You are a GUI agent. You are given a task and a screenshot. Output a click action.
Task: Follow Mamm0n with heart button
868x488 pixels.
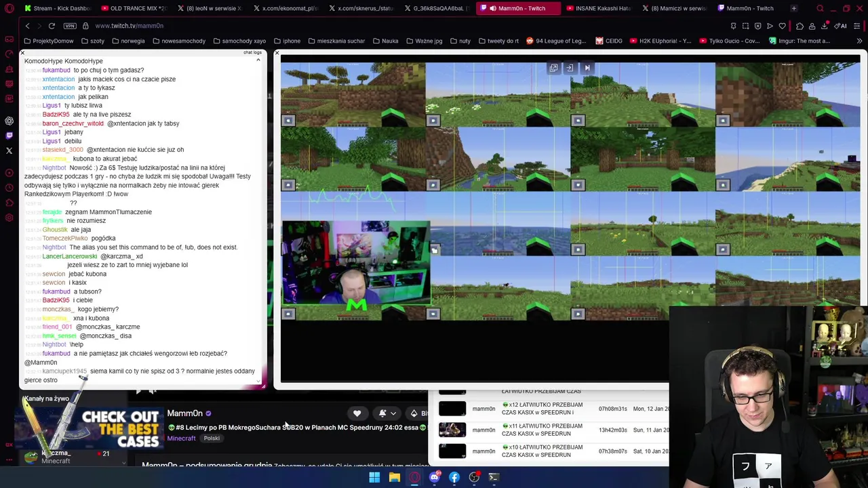tap(357, 413)
